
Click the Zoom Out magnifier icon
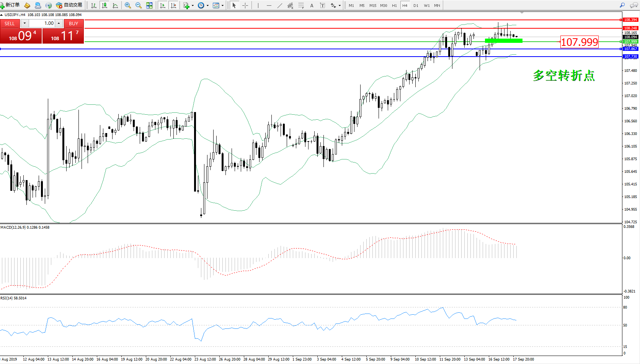tap(139, 5)
